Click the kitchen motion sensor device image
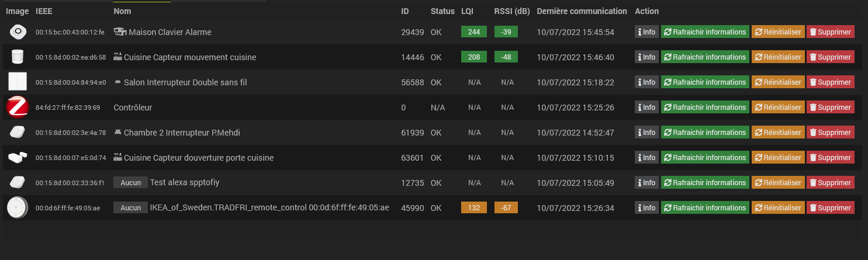The height and width of the screenshot is (260, 868). pyautogui.click(x=18, y=57)
